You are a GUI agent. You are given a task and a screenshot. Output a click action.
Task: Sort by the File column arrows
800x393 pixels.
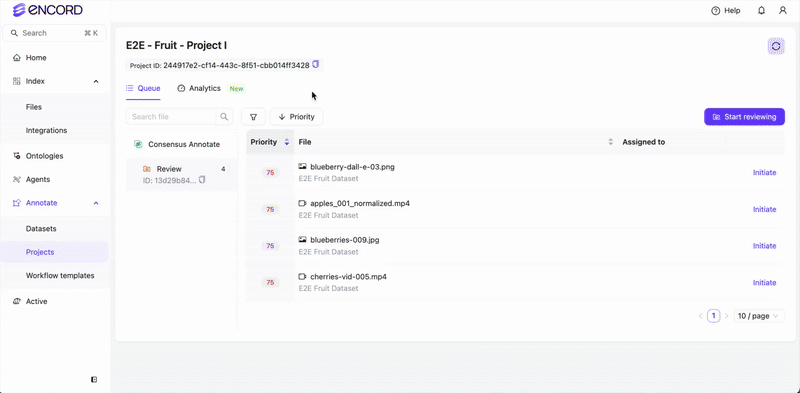point(611,142)
